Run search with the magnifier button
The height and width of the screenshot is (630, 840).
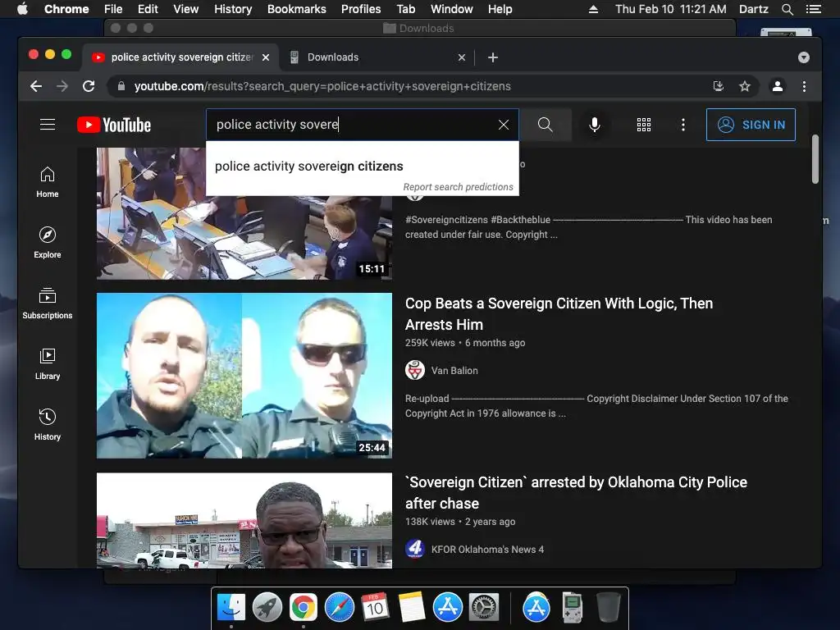click(546, 125)
